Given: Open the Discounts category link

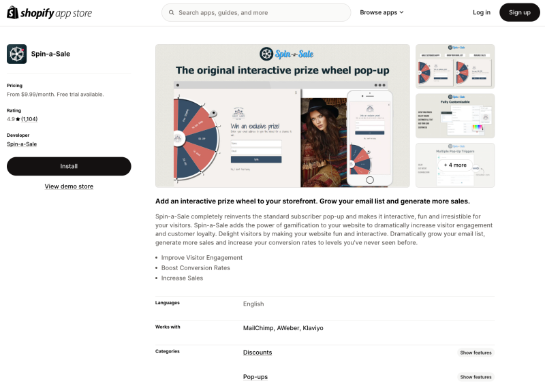Looking at the screenshot, I should tap(258, 353).
